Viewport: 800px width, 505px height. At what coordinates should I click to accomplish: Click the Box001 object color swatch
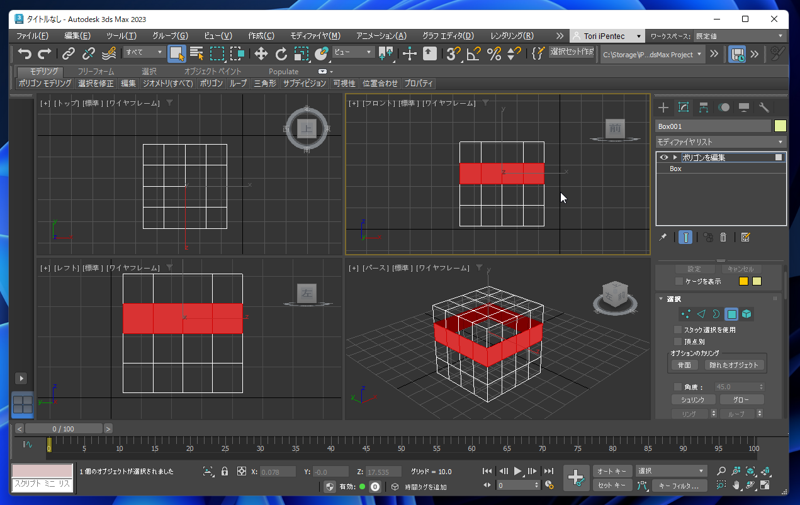pos(780,125)
